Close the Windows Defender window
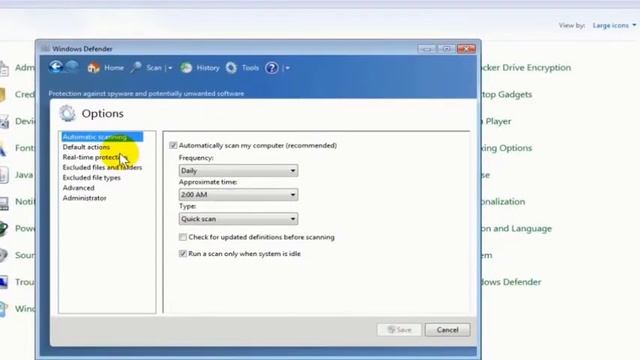This screenshot has width=640, height=360. [466, 49]
